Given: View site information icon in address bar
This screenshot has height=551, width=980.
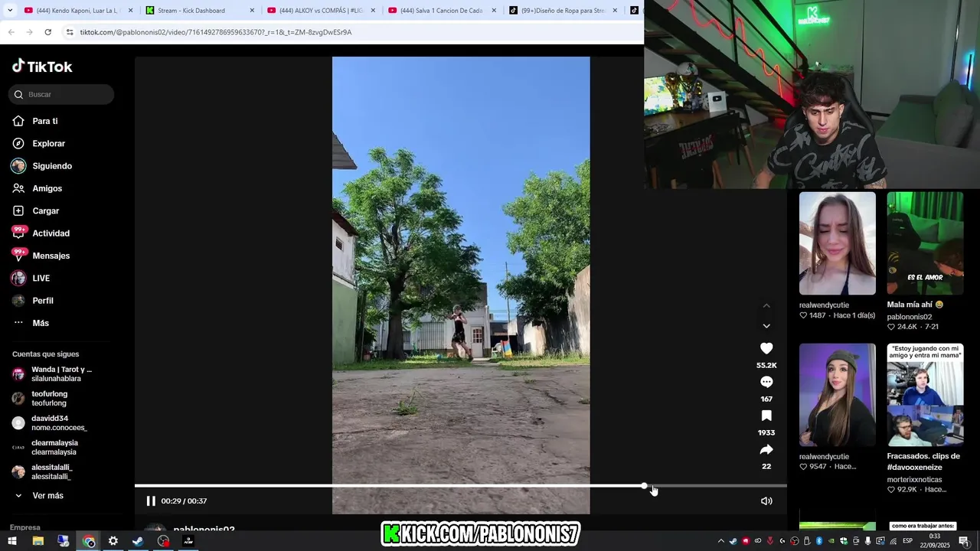Looking at the screenshot, I should pyautogui.click(x=70, y=32).
